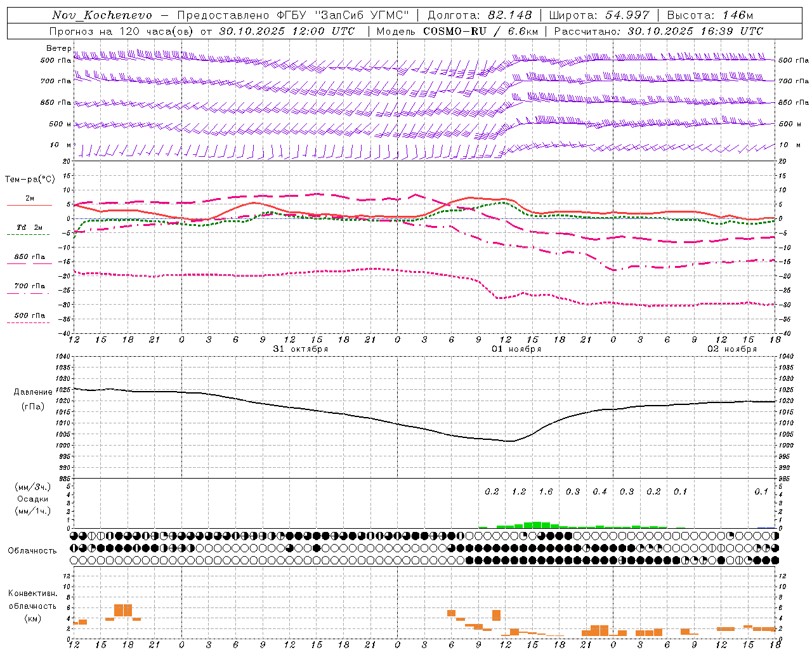This screenshot has width=812, height=650.
Task: Click the 700 гПа temperature legend entry
Action: coord(29,286)
